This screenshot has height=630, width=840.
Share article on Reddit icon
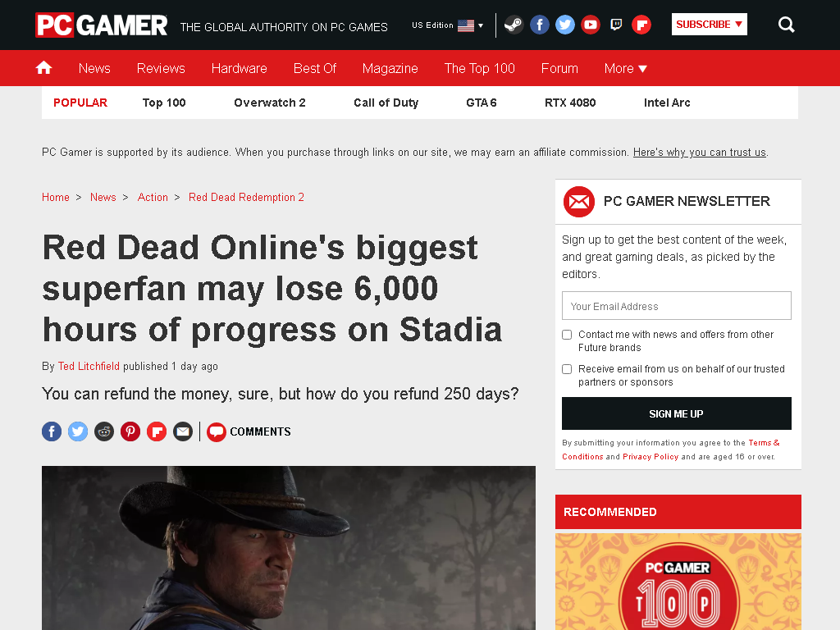104,431
